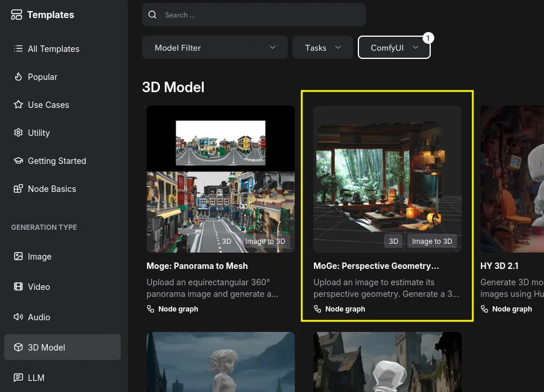The height and width of the screenshot is (392, 544).
Task: Click Node graph label under Perspective Geometry
Action: point(345,309)
